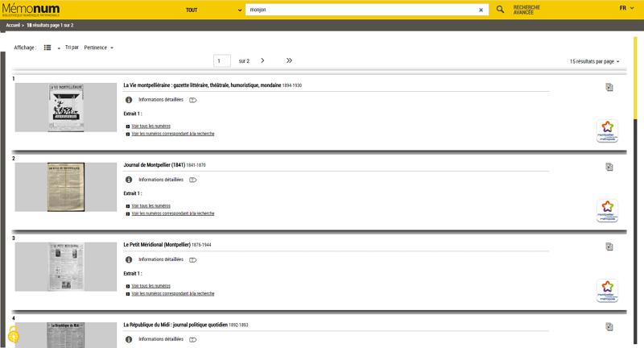The height and width of the screenshot is (348, 644).
Task: Click Montpellier Métropole logo in result 1
Action: point(608,131)
